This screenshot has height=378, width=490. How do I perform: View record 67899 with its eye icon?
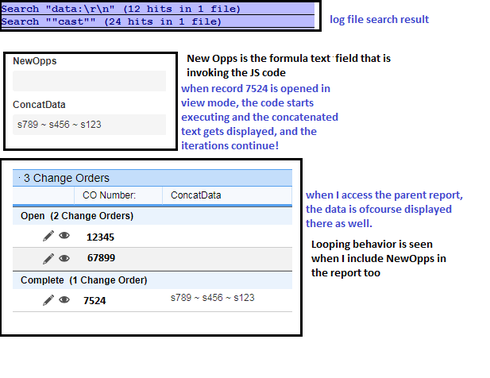(64, 258)
